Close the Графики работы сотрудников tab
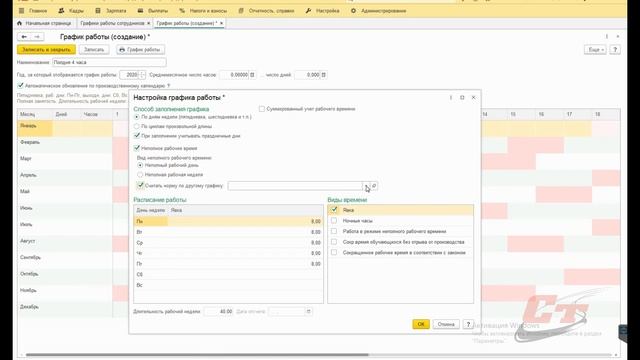 click(149, 23)
